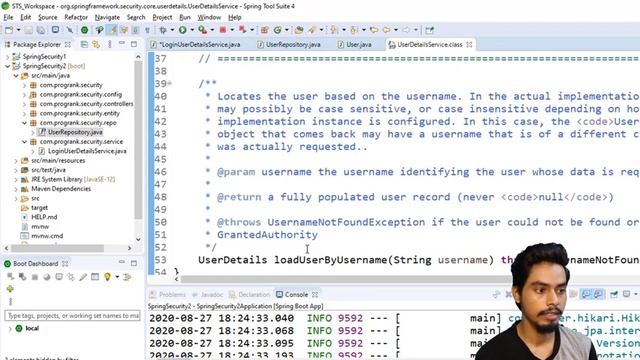
Task: Click the Boot Dashboard start/restart icon
Action: 10,277
